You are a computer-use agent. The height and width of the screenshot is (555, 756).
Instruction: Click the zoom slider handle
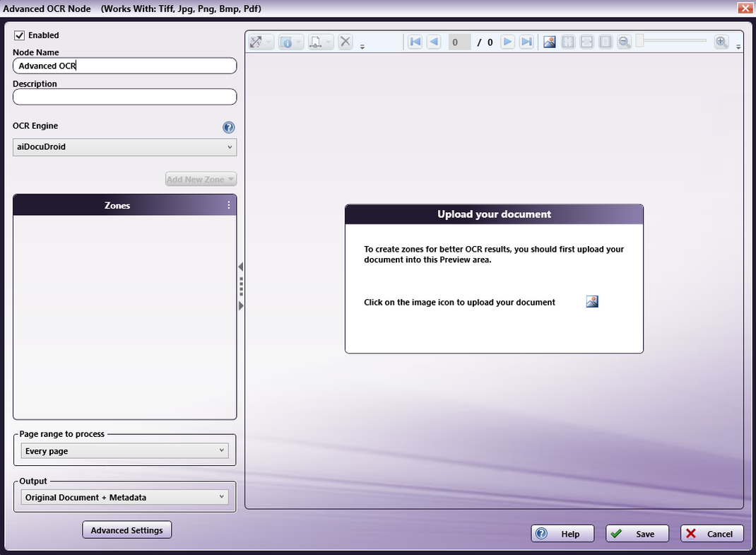coord(640,41)
